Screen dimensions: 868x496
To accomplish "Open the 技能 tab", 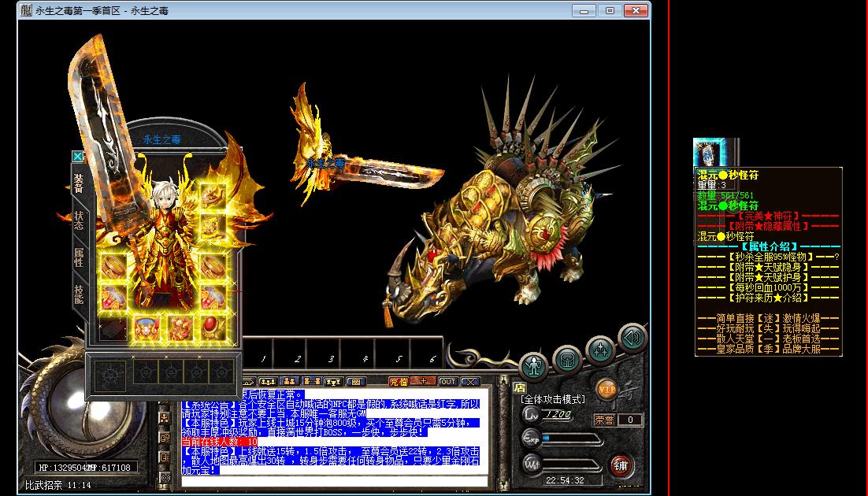I will click(80, 294).
